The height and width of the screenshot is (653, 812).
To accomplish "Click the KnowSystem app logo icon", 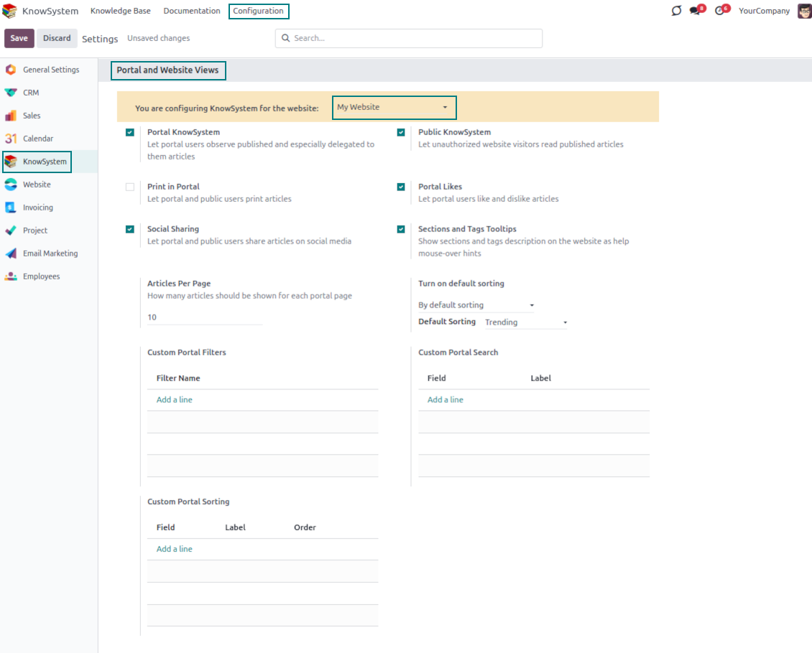I will [10, 11].
